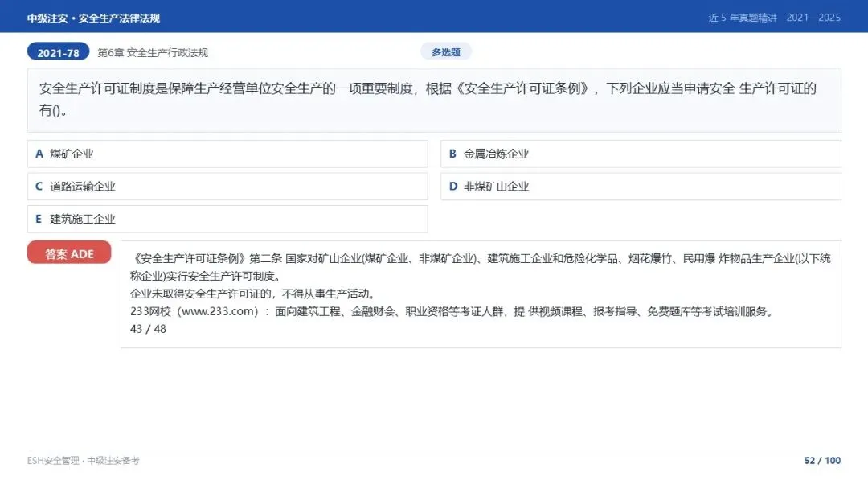Select option E 建筑施工企业
Screen dimensions: 868x489
coord(227,220)
